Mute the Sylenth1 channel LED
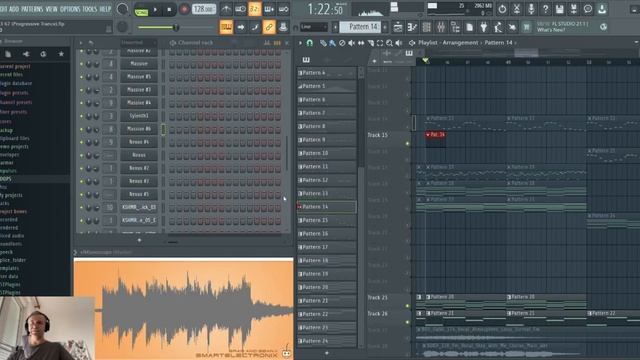 tap(81, 116)
